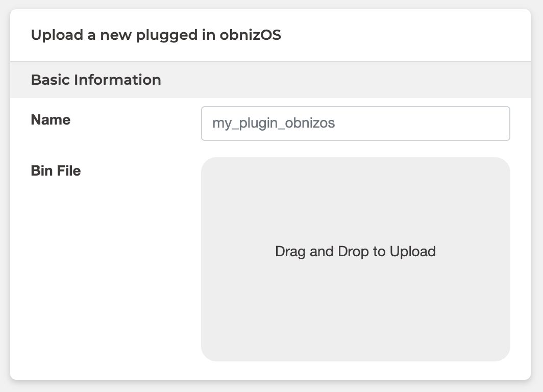Click the Bin File label
The image size is (543, 392).
(x=56, y=171)
